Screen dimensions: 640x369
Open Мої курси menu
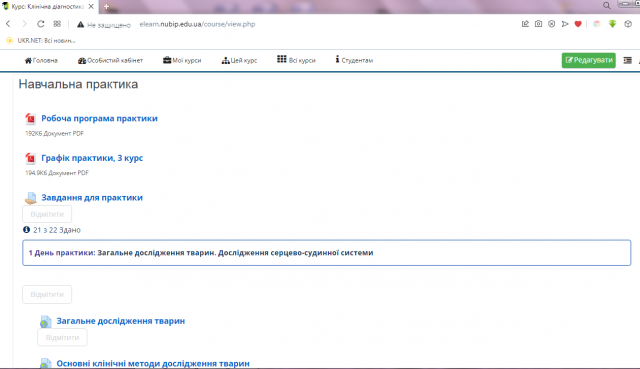[x=182, y=60]
